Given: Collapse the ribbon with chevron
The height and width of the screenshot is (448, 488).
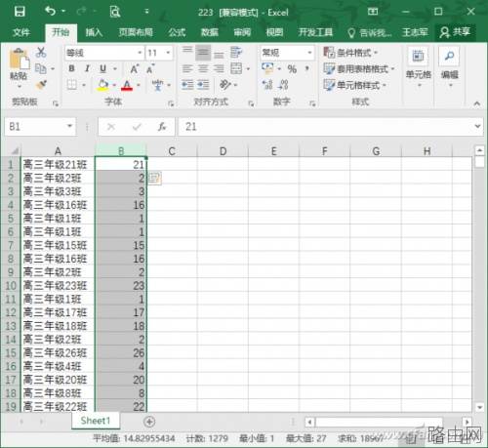Looking at the screenshot, I should pyautogui.click(x=477, y=103).
